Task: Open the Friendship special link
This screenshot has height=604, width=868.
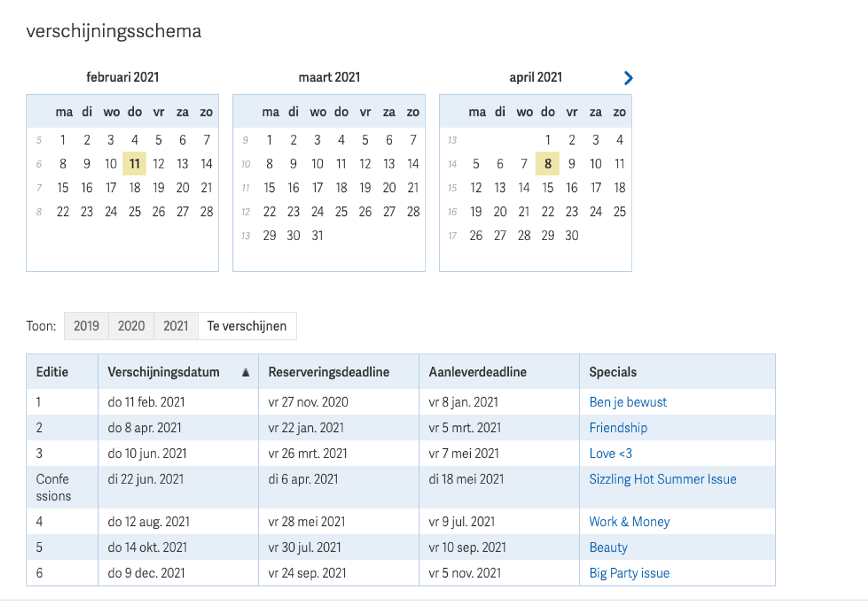Action: pyautogui.click(x=618, y=428)
